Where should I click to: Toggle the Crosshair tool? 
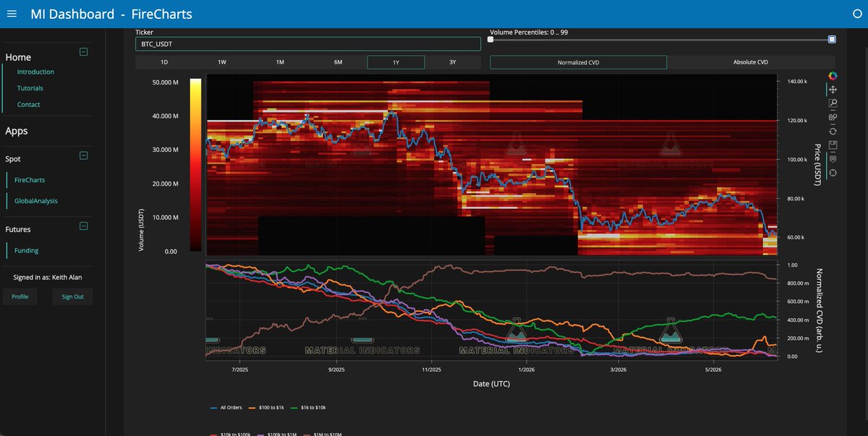[833, 173]
